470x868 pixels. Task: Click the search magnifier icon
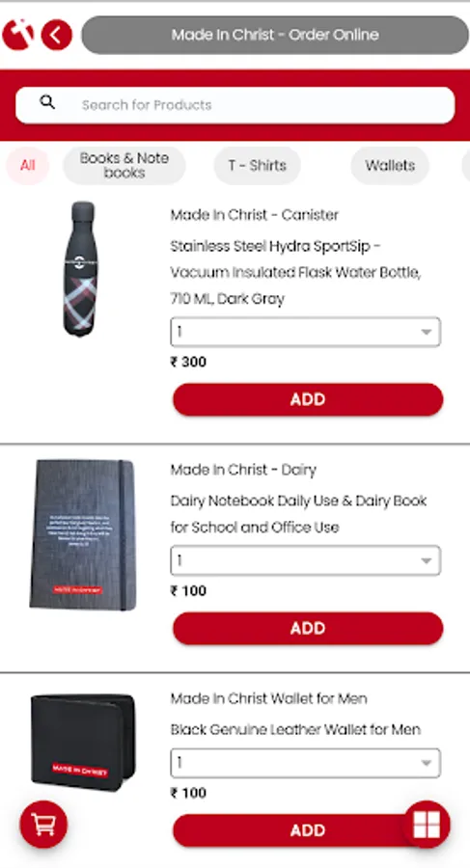[x=47, y=102]
